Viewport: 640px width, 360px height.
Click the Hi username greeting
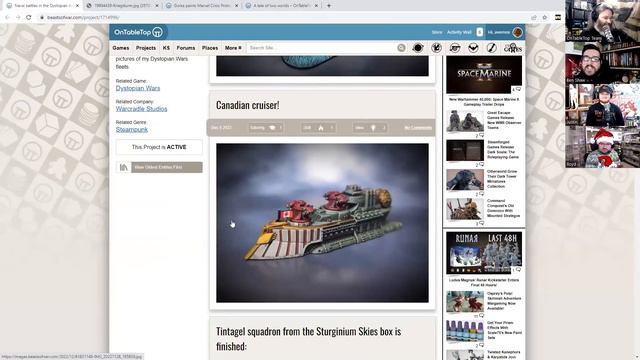coord(499,32)
